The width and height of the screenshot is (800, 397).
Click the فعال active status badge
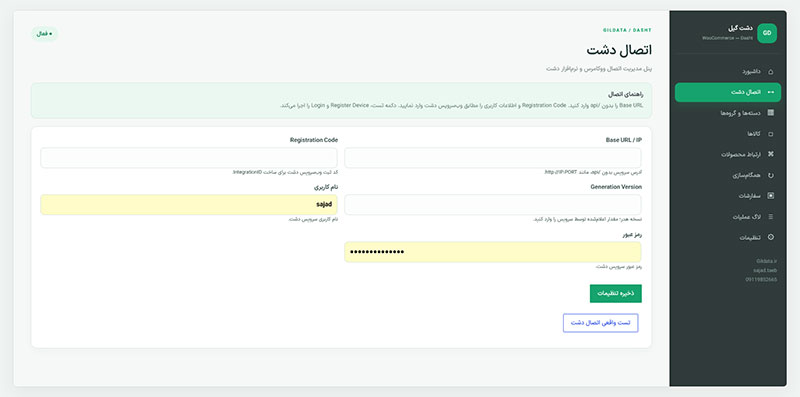click(x=45, y=34)
